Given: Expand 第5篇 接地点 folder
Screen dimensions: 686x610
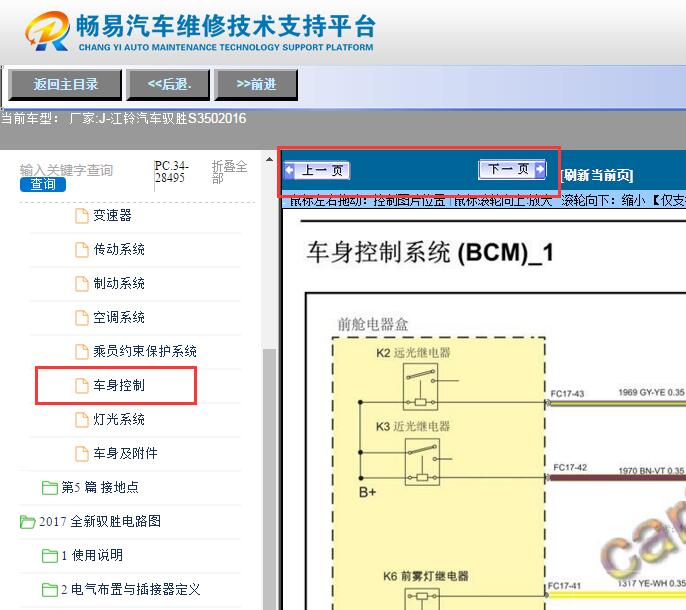Looking at the screenshot, I should 100,487.
